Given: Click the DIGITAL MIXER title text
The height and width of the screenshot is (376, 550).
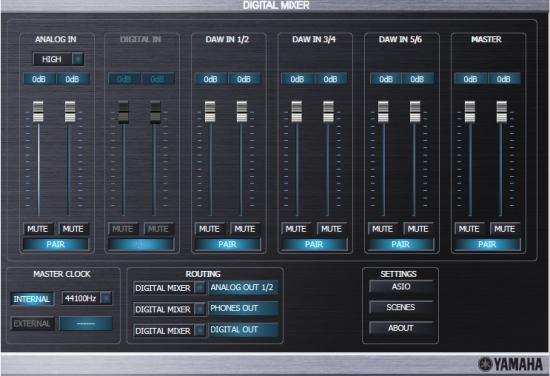Looking at the screenshot, I should [276, 5].
